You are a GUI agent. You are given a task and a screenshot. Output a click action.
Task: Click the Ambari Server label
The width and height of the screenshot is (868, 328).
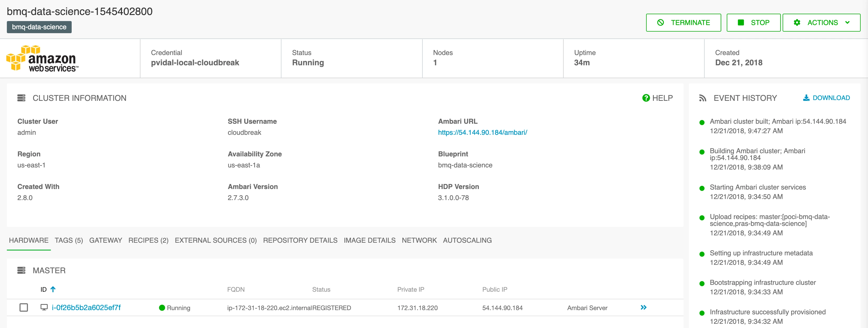(x=587, y=308)
